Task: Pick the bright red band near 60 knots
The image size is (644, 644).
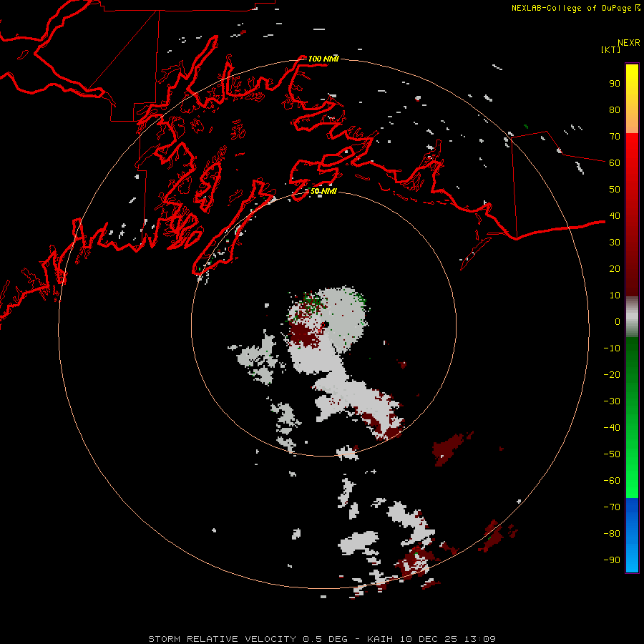Action: [x=632, y=154]
